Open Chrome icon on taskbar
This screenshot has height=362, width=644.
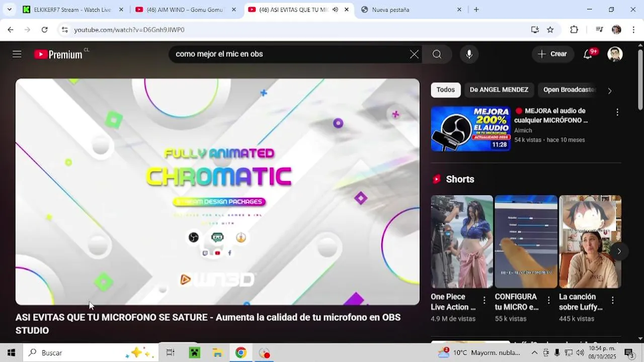[x=240, y=352]
